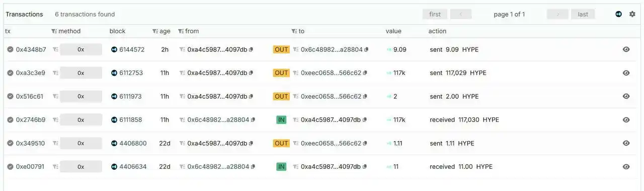Open transaction 0x516c61
644x191 pixels.
click(30, 96)
